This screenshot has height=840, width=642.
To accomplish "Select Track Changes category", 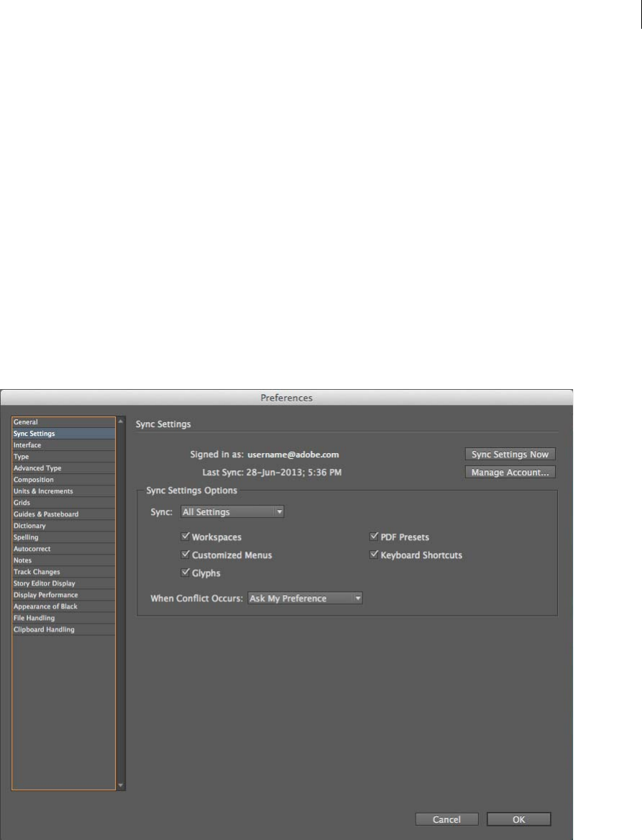I will 63,572.
